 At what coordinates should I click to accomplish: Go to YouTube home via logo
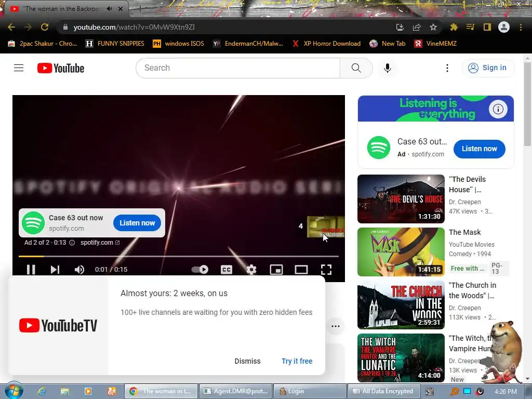[61, 68]
